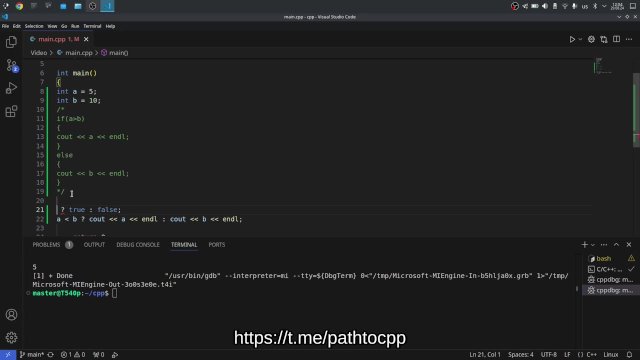
Task: Expand the run button dropdown arrow
Action: 580,39
